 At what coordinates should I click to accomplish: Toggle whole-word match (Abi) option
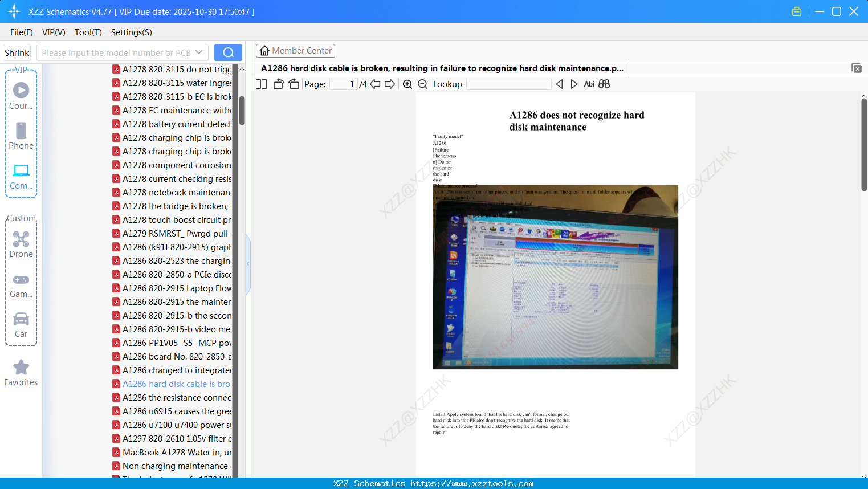(x=589, y=84)
